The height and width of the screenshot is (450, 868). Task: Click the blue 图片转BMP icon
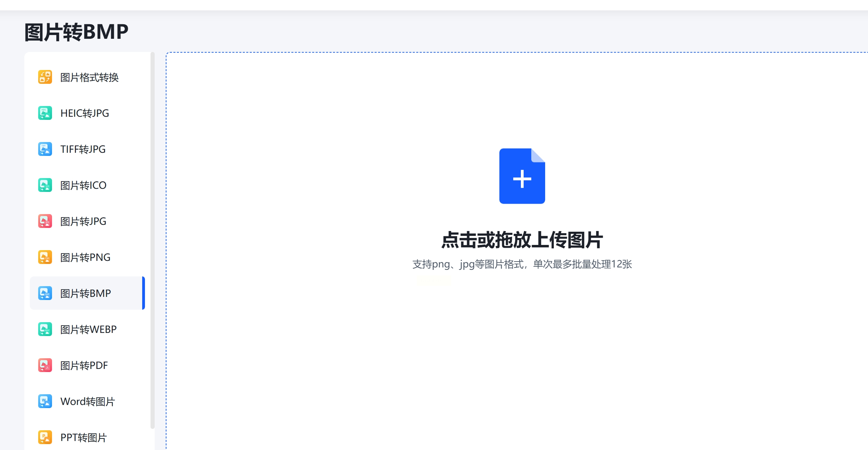(45, 293)
